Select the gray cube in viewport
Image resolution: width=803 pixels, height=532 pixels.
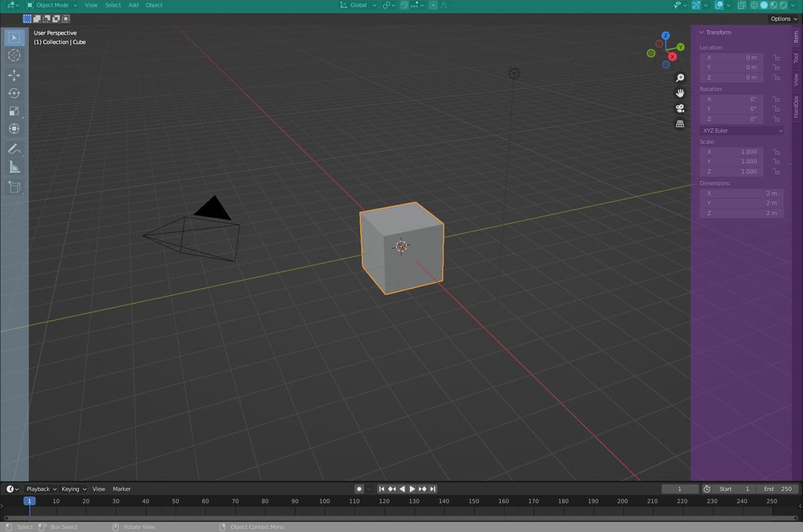401,248
